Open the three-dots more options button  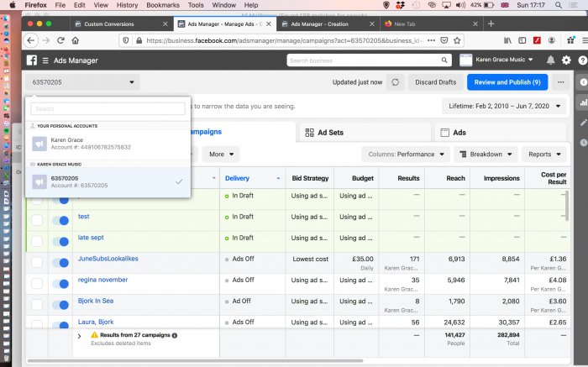pos(560,82)
